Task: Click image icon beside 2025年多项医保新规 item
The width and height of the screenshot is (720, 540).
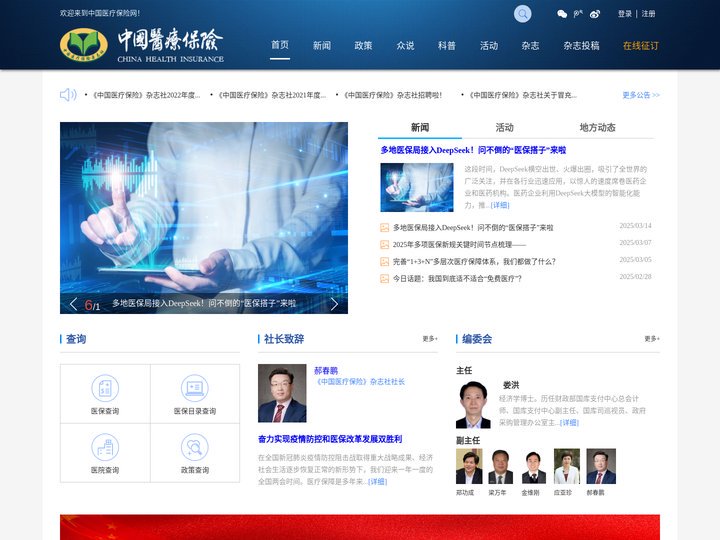Action: tap(384, 245)
